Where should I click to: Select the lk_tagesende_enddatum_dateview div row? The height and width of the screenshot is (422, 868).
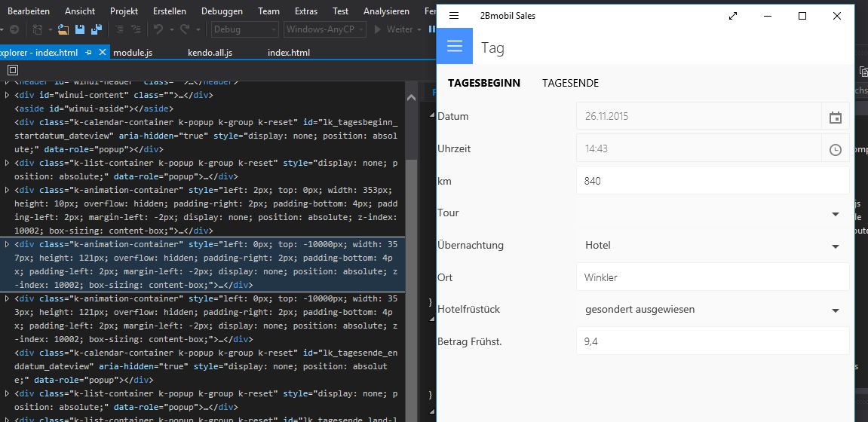click(203, 367)
